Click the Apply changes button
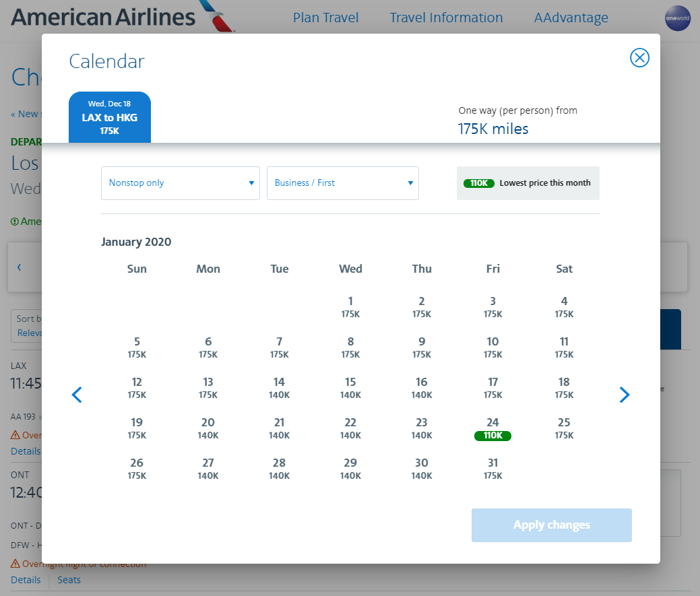Viewport: 700px width, 596px height. click(x=551, y=525)
